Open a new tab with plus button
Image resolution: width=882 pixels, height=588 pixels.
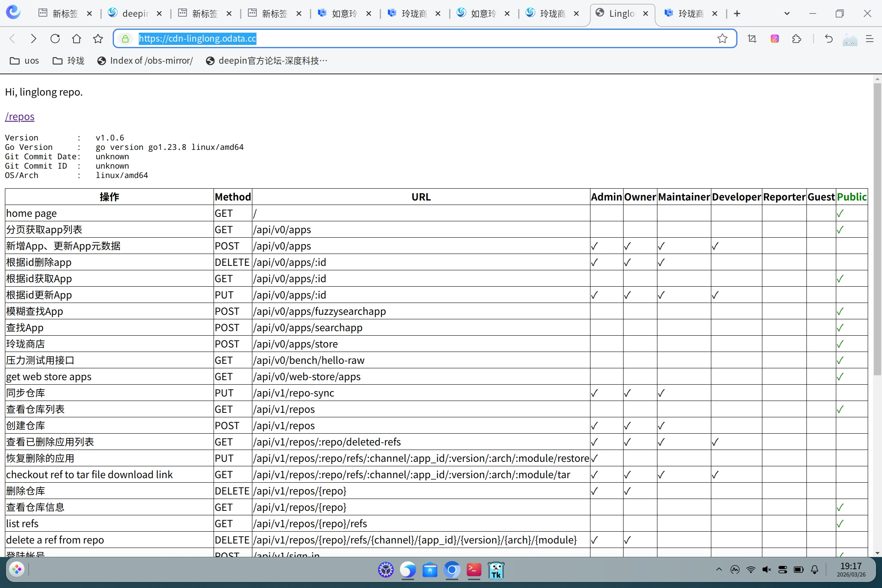(x=737, y=13)
